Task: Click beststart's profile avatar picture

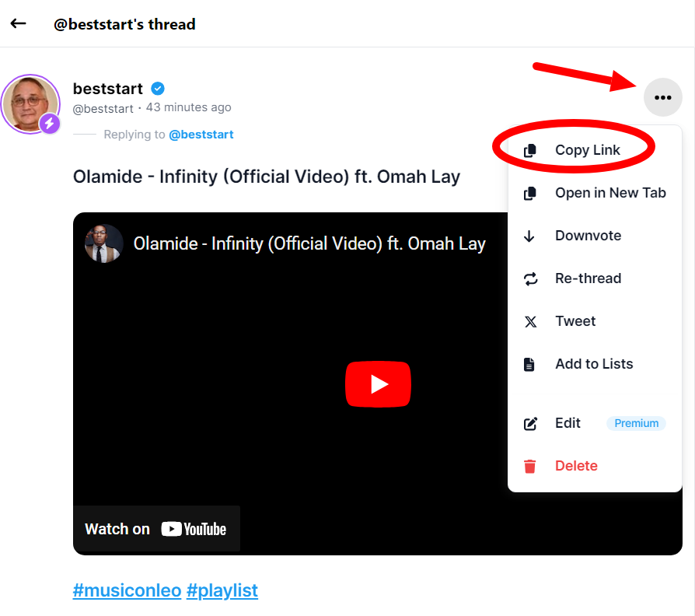Action: [30, 103]
